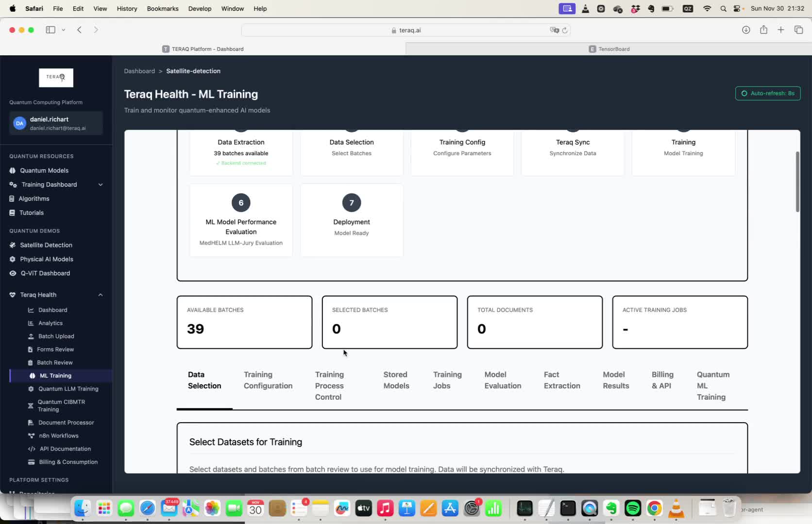Click Safari's share icon in toolbar
The width and height of the screenshot is (812, 524).
pos(763,30)
